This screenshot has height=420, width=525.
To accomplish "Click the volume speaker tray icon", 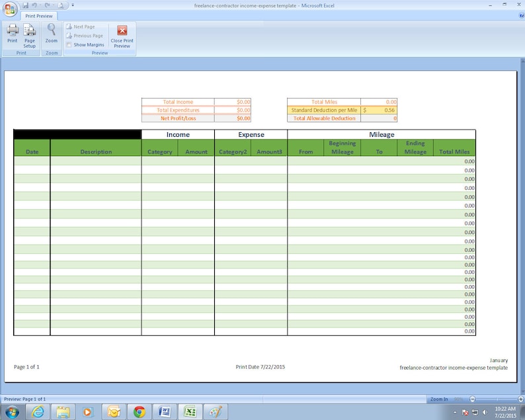I will point(485,412).
